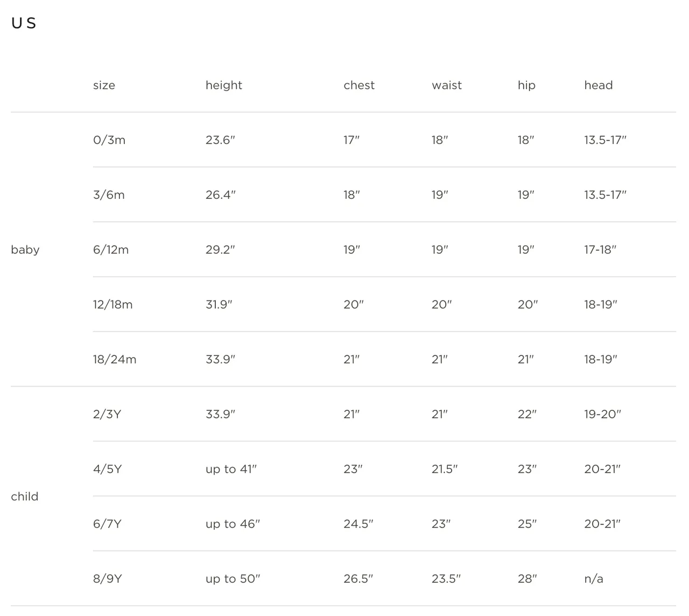Click the chest column header
689x616 pixels.
click(x=359, y=85)
